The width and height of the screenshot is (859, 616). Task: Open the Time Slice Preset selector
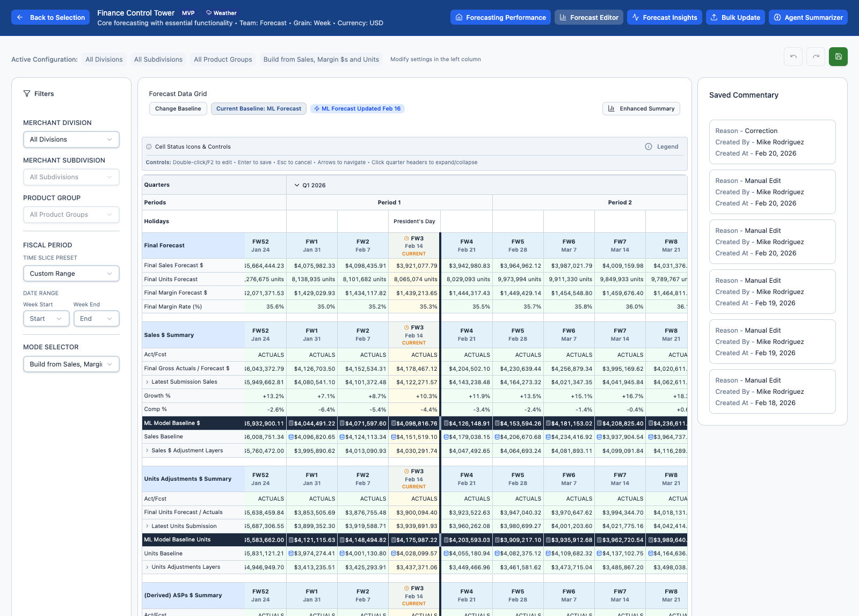(x=71, y=273)
